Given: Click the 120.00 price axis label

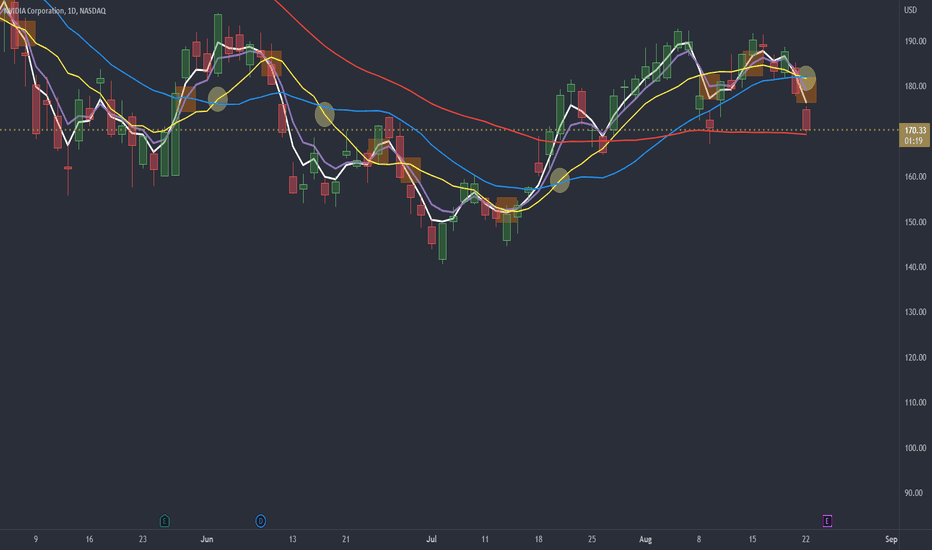Looking at the screenshot, I should pos(915,357).
